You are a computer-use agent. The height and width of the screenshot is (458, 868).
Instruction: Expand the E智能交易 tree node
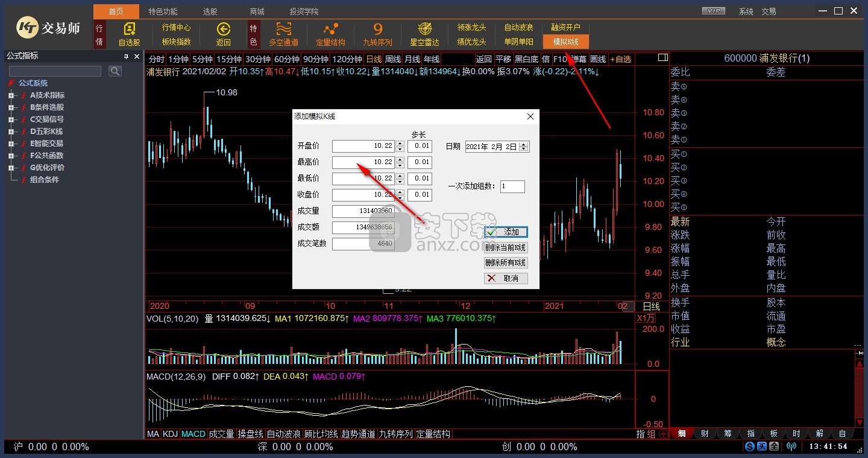pyautogui.click(x=11, y=144)
